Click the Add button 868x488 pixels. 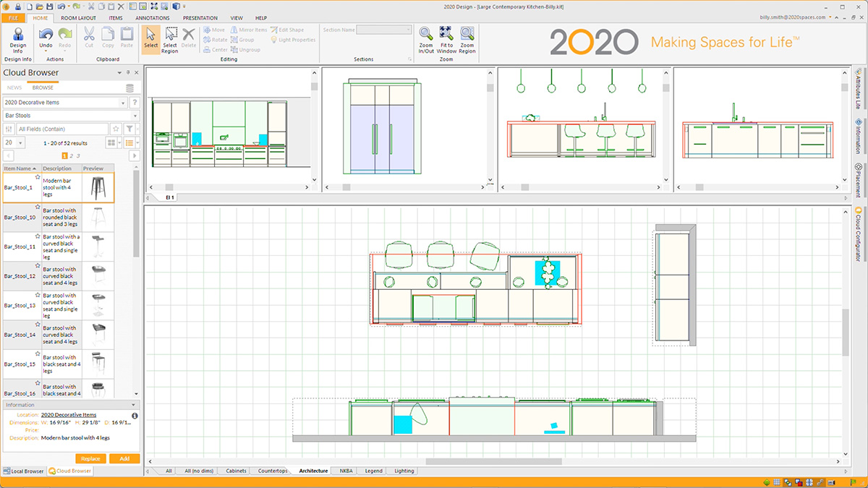pos(124,458)
